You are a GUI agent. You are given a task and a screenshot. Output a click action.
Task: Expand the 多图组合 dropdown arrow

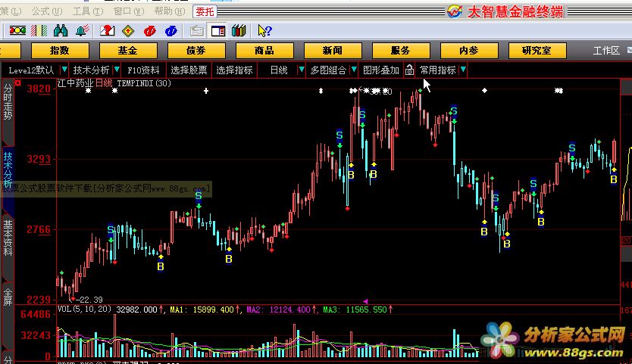click(x=353, y=70)
